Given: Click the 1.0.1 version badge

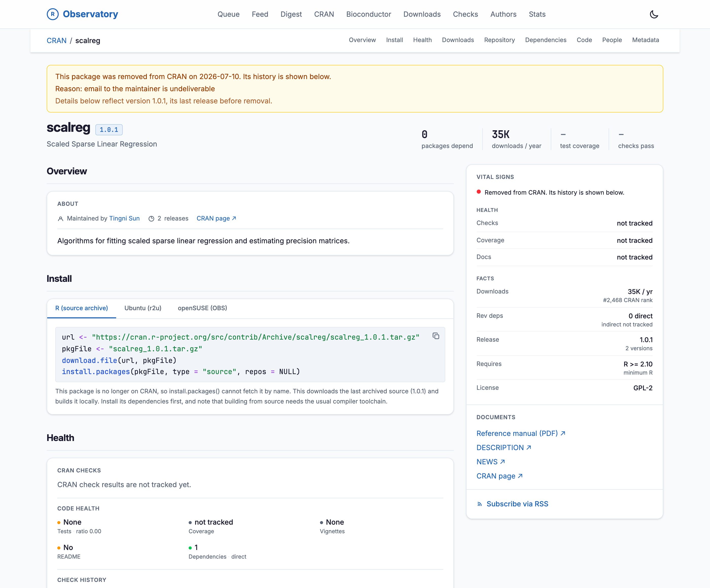Looking at the screenshot, I should [x=109, y=130].
